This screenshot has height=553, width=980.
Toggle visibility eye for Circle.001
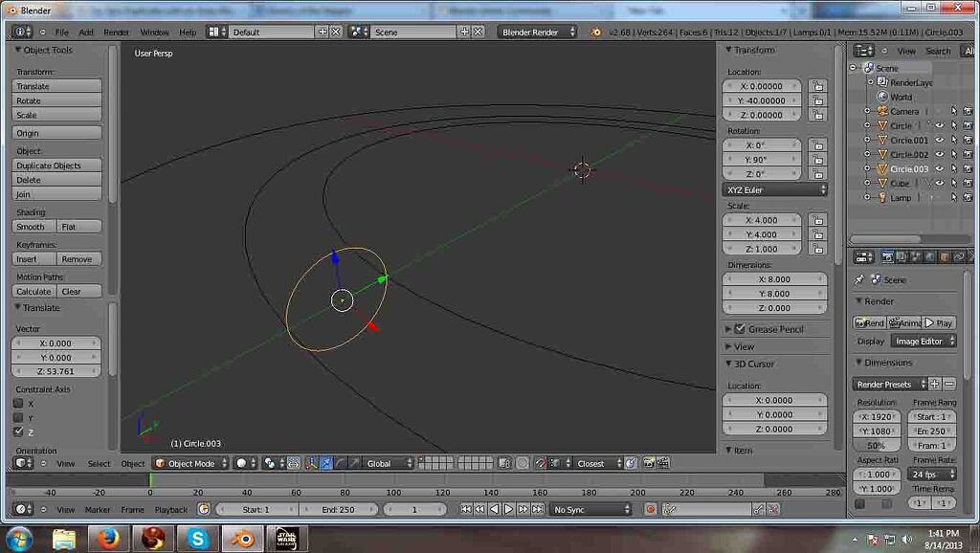click(x=940, y=140)
